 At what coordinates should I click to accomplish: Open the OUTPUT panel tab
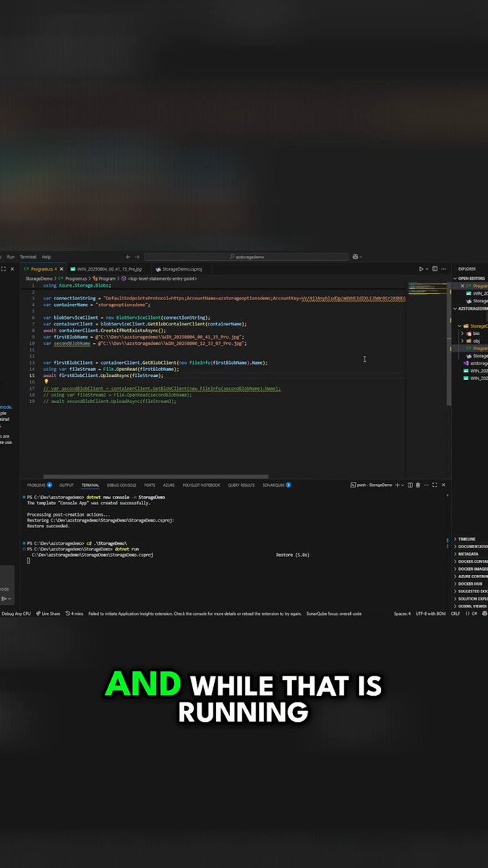coord(67,485)
